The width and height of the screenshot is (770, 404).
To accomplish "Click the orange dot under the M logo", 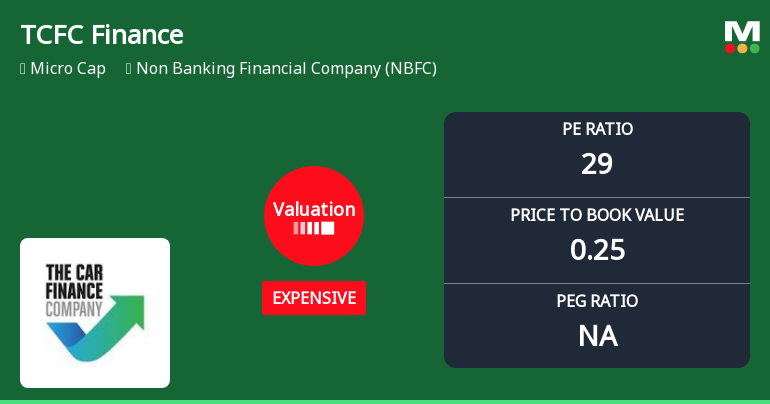I will tap(742, 48).
